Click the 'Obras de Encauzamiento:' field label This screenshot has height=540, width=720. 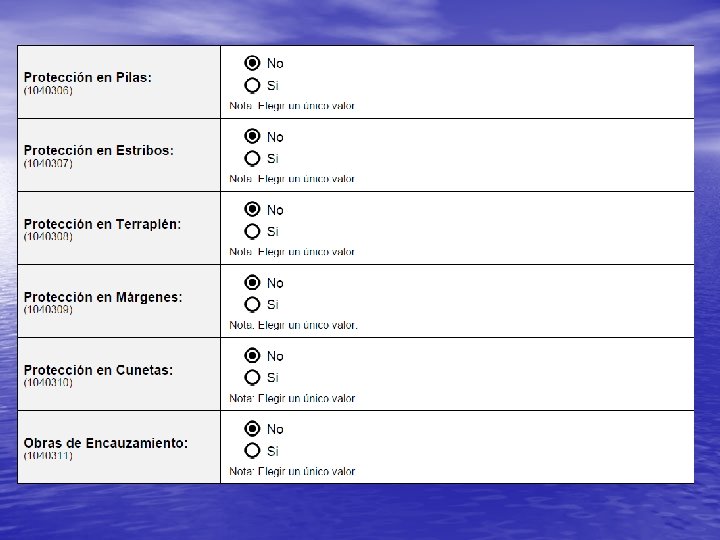point(106,443)
